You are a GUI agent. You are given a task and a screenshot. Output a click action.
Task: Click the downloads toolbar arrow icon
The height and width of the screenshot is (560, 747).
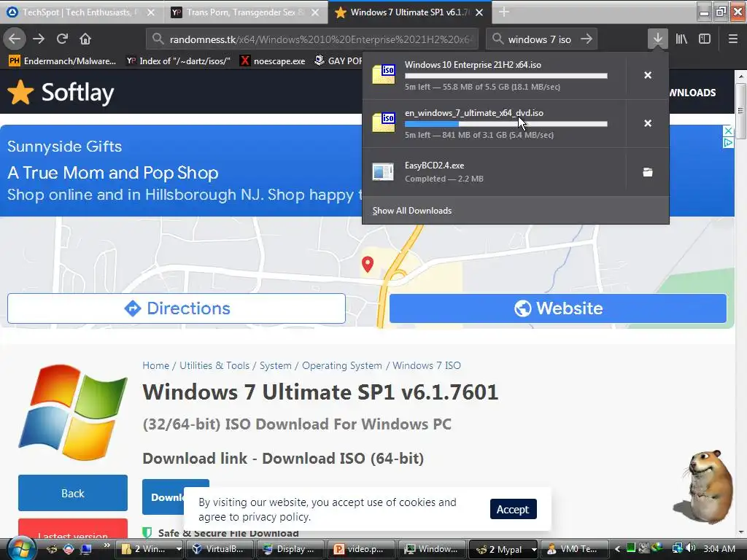click(658, 39)
